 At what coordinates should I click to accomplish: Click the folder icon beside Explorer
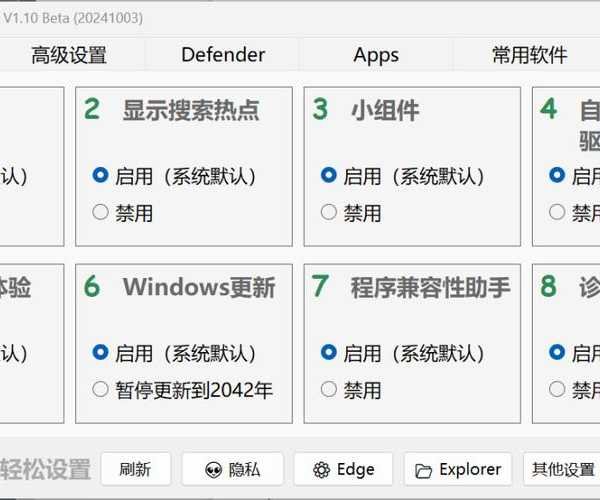coord(424,470)
